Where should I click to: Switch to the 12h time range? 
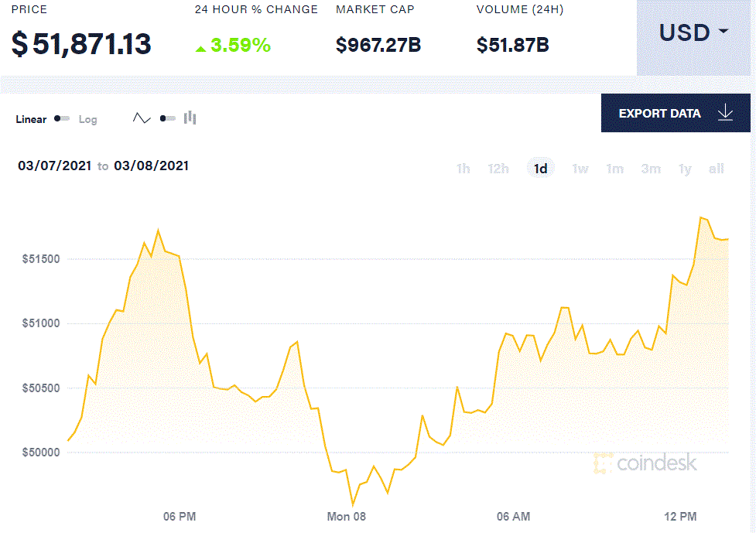(498, 169)
